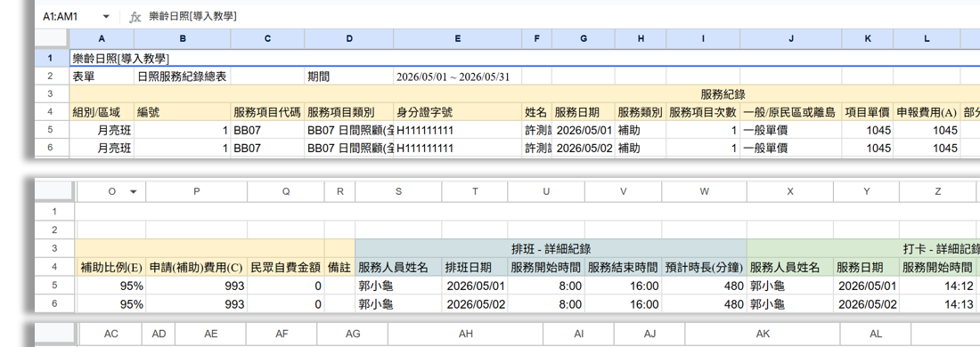Select column G header
The height and width of the screenshot is (347, 980).
pos(584,38)
